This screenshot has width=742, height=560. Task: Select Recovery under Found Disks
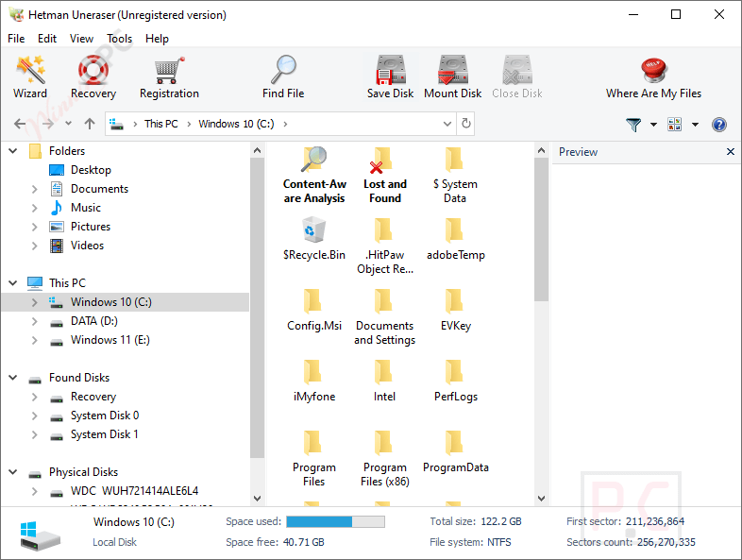[93, 397]
